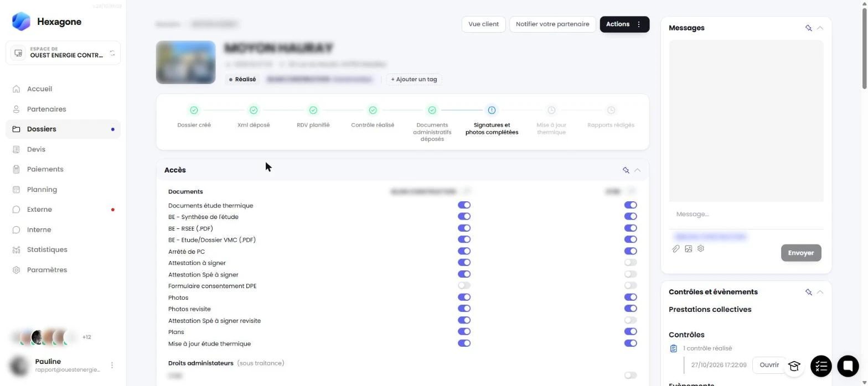The height and width of the screenshot is (386, 868).
Task: Click the RDV planifié step checkmark
Action: [x=313, y=110]
